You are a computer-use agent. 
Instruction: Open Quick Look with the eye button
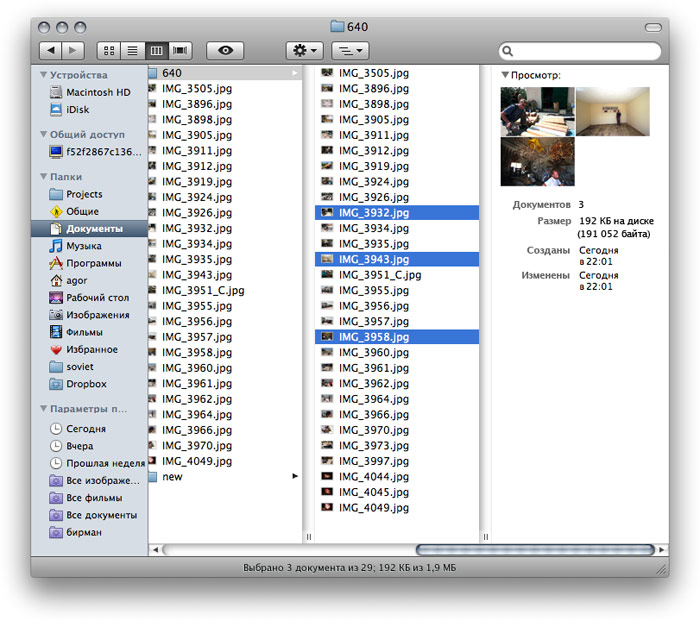pos(225,50)
